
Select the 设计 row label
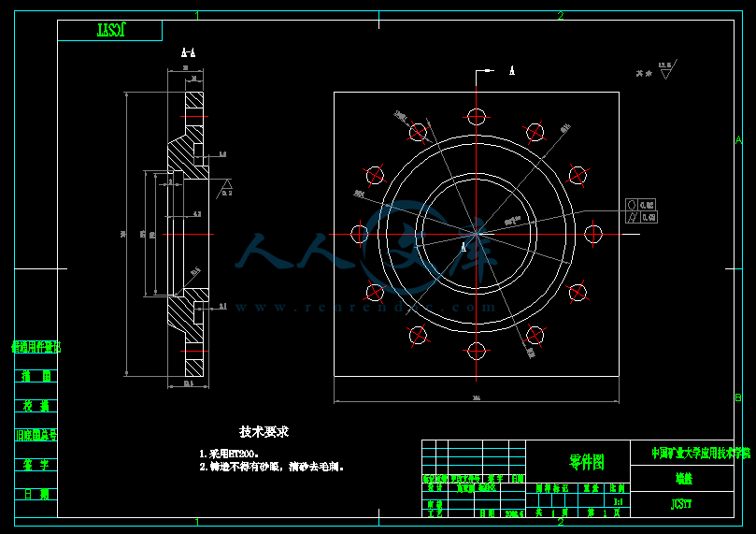(435, 487)
